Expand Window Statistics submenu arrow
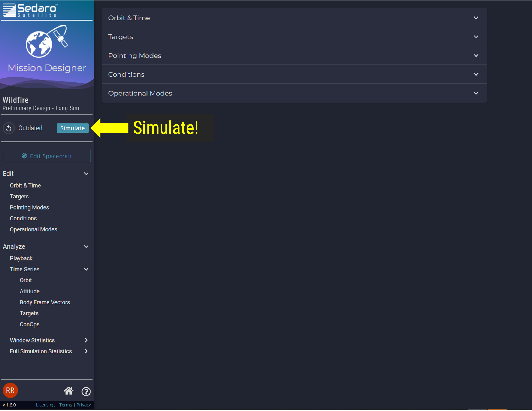This screenshot has height=411, width=532. pos(86,340)
